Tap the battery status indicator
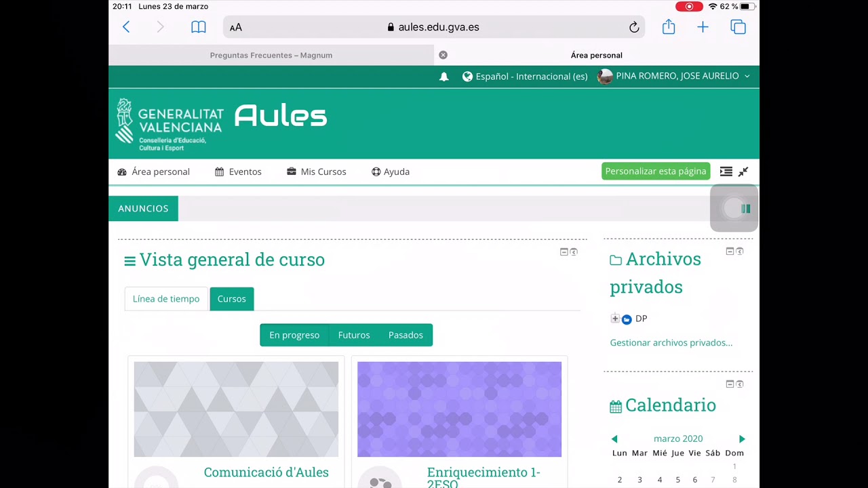Viewport: 868px width, 488px height. pos(747,7)
